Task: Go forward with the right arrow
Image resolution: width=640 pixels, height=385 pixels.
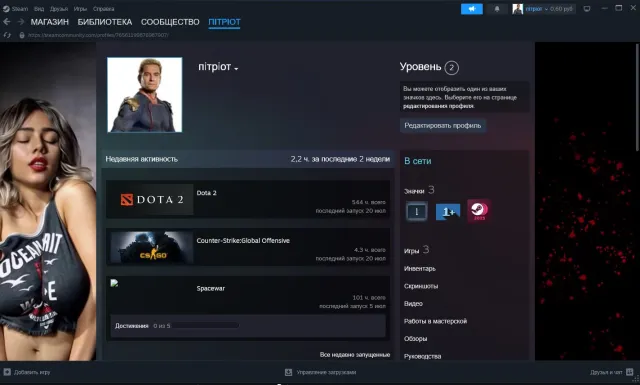Action: (20, 22)
